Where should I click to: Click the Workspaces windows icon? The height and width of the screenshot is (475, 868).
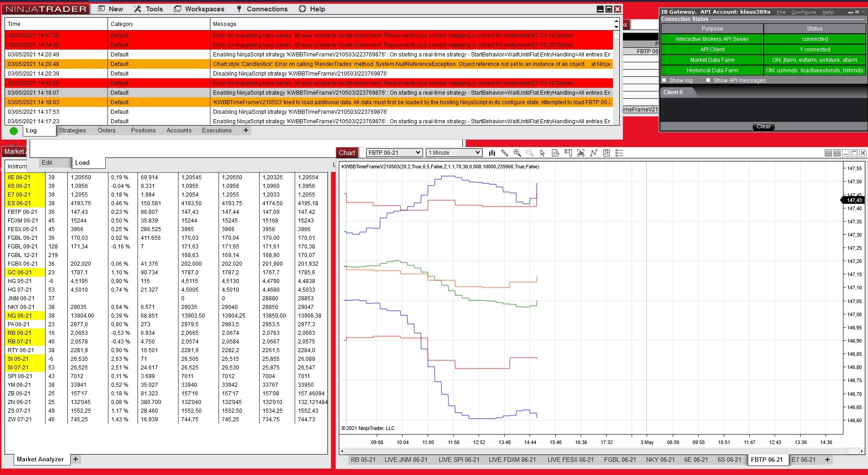[178, 9]
